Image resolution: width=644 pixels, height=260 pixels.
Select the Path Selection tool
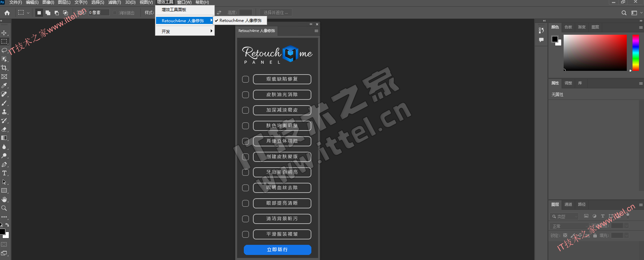coord(4,182)
